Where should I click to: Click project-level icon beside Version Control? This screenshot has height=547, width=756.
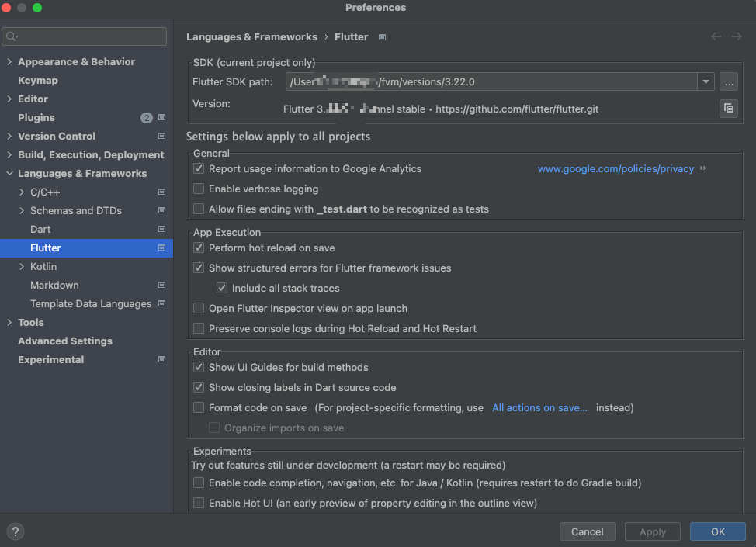[162, 137]
